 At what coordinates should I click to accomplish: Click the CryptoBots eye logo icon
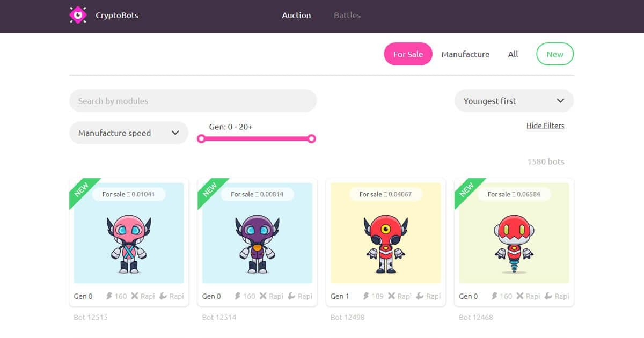(x=78, y=15)
